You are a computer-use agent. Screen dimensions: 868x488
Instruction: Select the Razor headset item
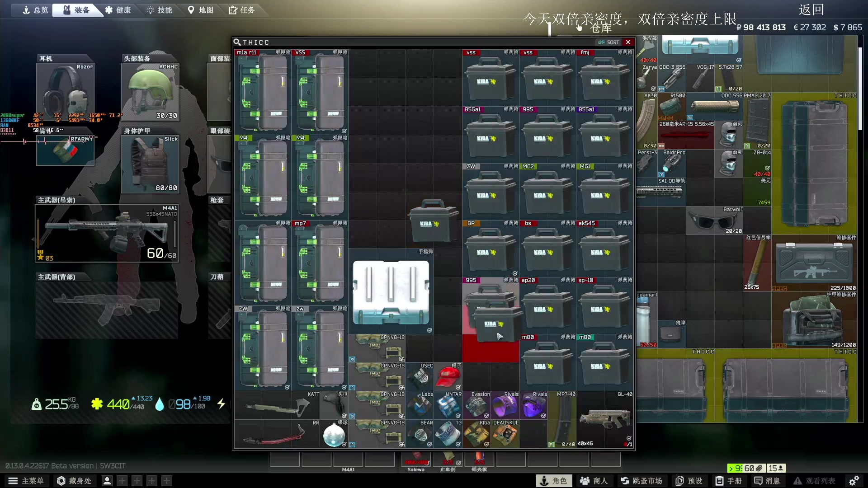66,92
